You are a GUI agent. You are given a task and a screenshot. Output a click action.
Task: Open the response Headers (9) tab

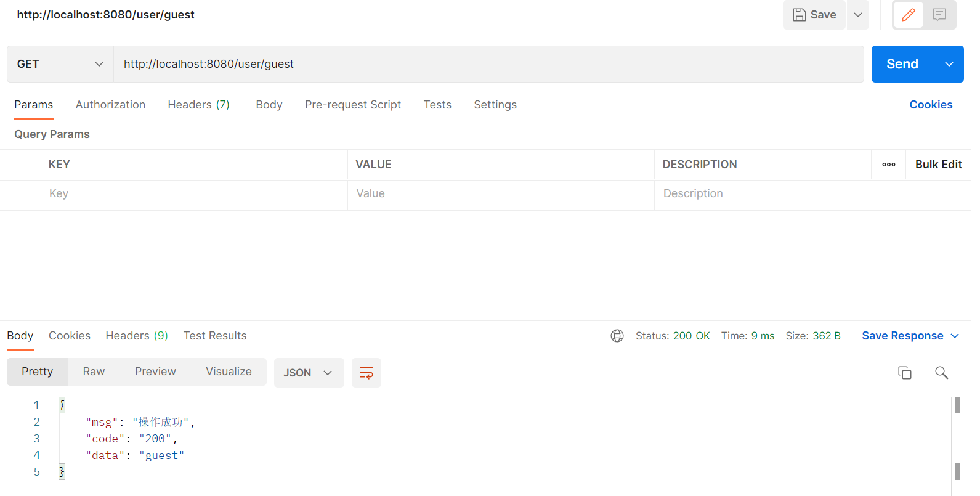pyautogui.click(x=137, y=336)
